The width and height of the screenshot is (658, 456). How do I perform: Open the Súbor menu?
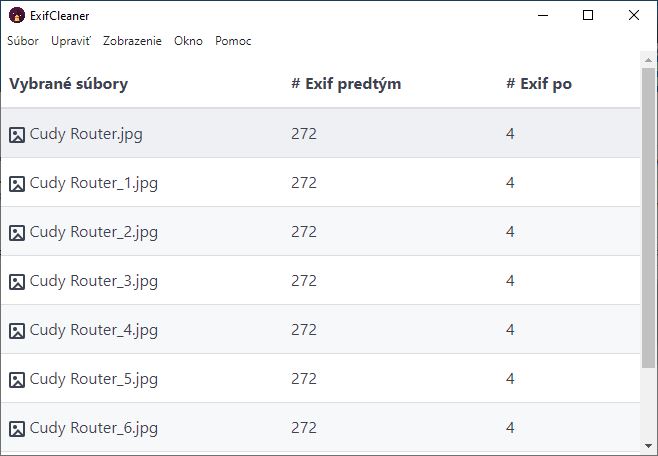(23, 41)
